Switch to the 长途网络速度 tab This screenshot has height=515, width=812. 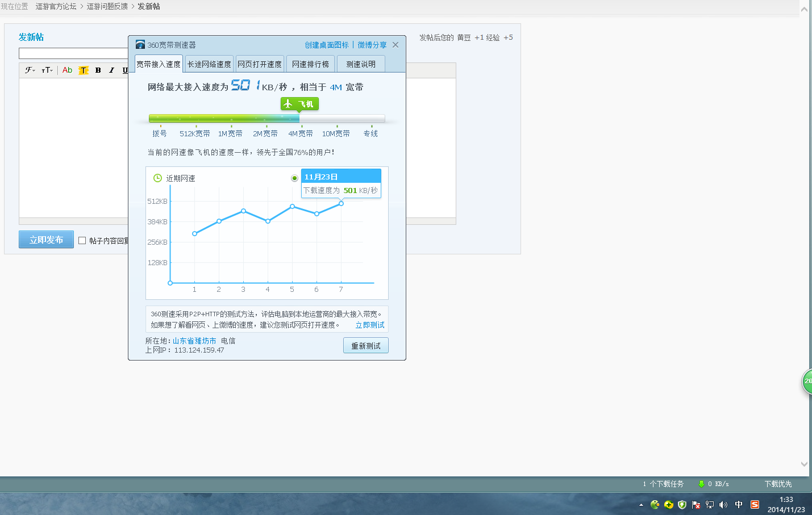click(x=209, y=64)
